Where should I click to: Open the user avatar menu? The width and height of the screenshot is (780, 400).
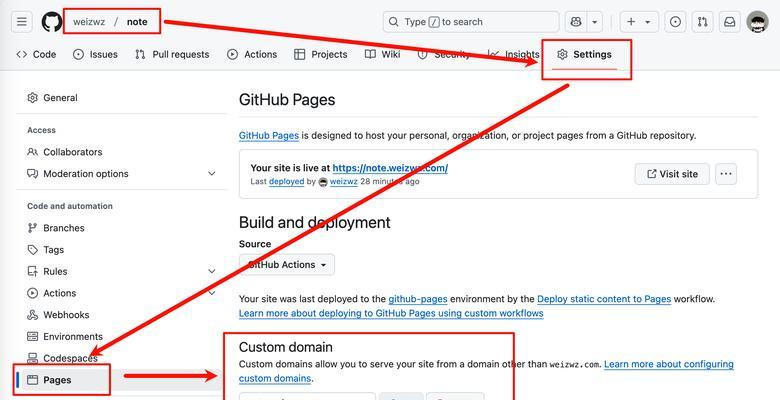757,22
